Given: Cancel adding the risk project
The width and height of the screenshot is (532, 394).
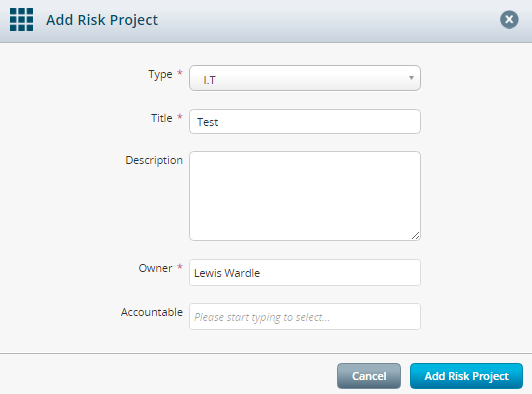Looking at the screenshot, I should pos(369,376).
